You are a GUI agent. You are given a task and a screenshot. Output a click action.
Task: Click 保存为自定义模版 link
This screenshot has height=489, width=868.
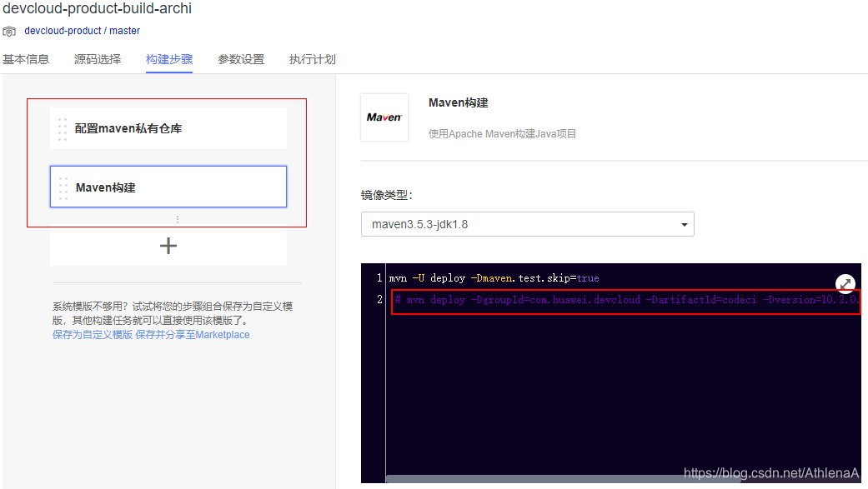point(93,335)
